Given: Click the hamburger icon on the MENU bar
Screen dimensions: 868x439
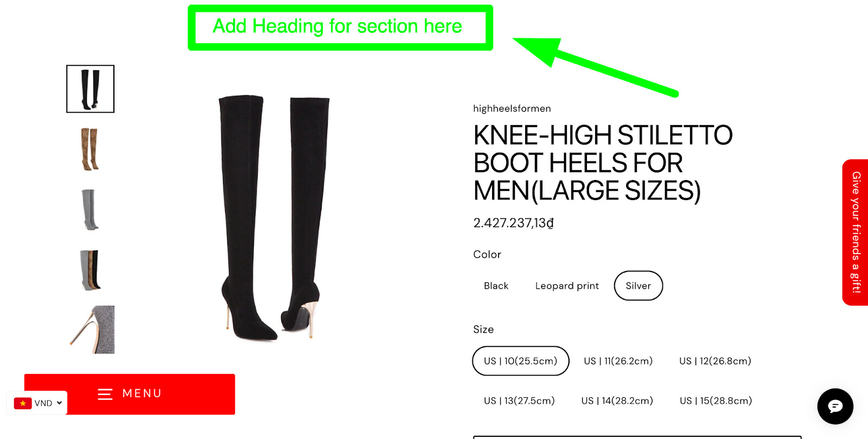Looking at the screenshot, I should click(x=105, y=394).
